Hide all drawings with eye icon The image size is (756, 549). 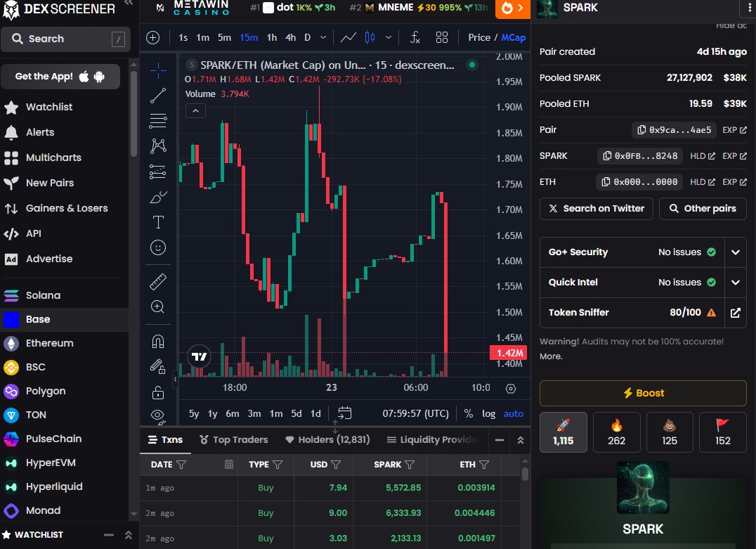(x=157, y=415)
